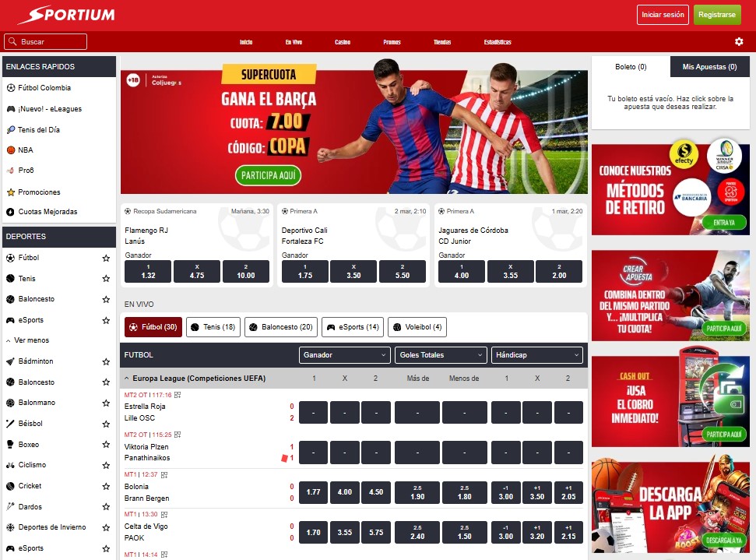
Task: Click the Tenis del Día racket icon
Action: tap(11, 130)
